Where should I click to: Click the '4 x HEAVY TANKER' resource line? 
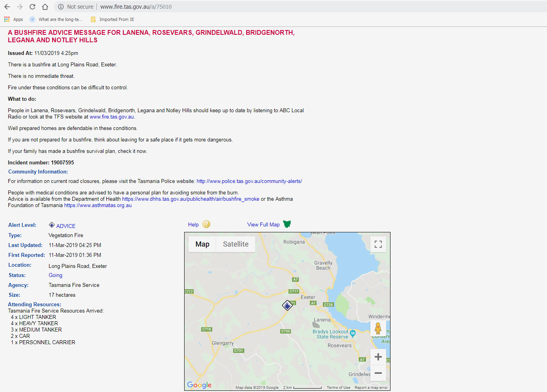[x=34, y=324]
